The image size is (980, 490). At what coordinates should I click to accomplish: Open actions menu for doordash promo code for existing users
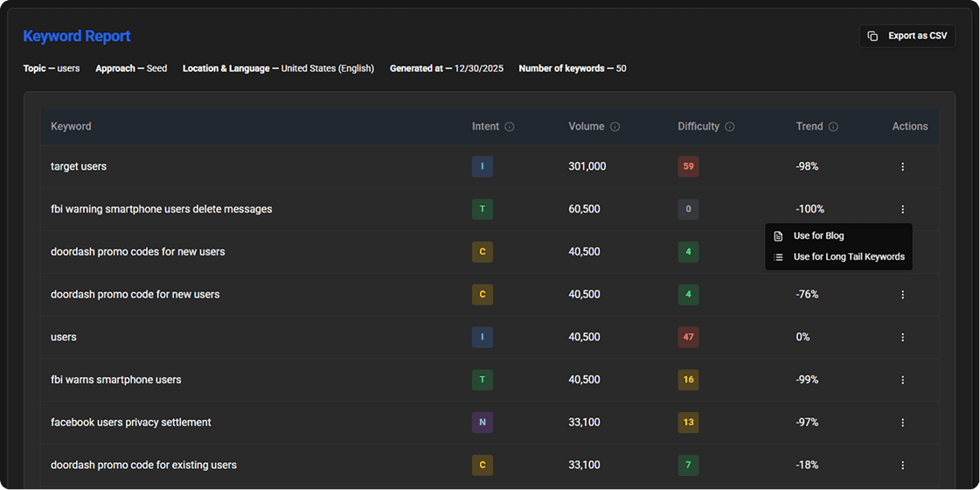(x=902, y=465)
